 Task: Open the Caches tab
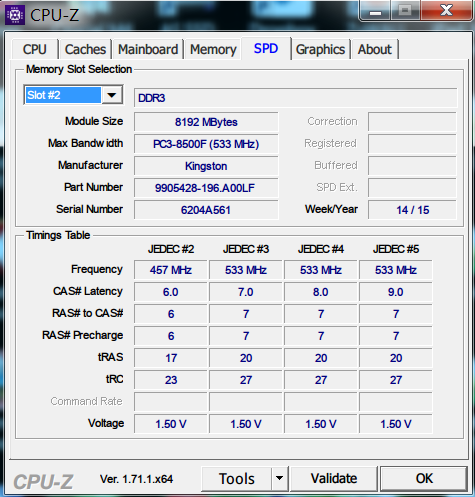tap(85, 50)
